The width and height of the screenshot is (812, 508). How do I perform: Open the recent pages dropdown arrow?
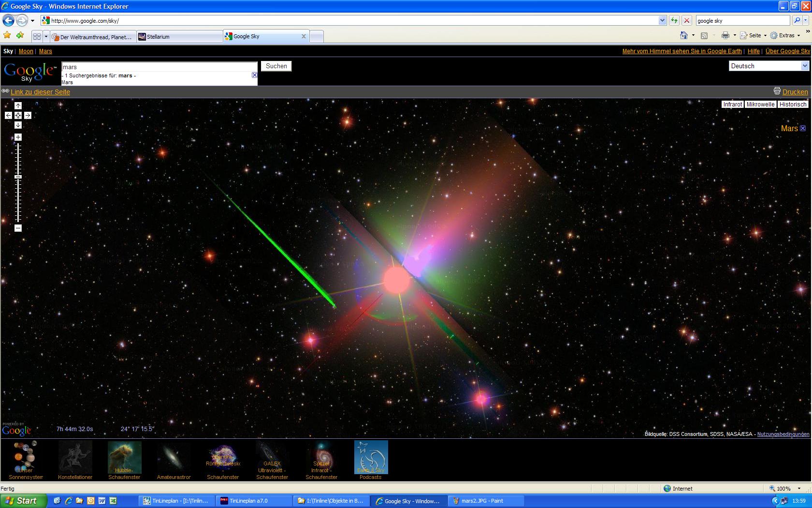tap(32, 21)
